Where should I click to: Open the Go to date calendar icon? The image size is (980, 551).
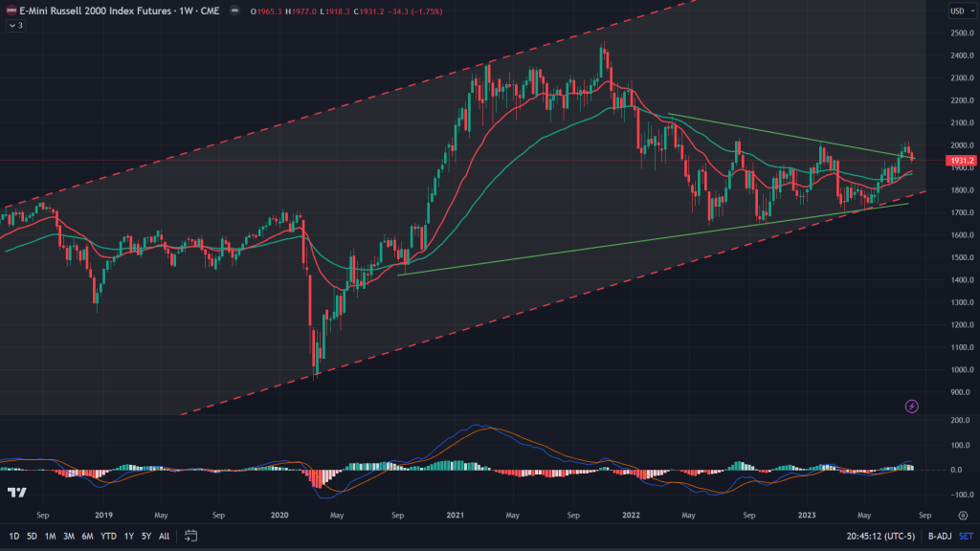coord(190,536)
